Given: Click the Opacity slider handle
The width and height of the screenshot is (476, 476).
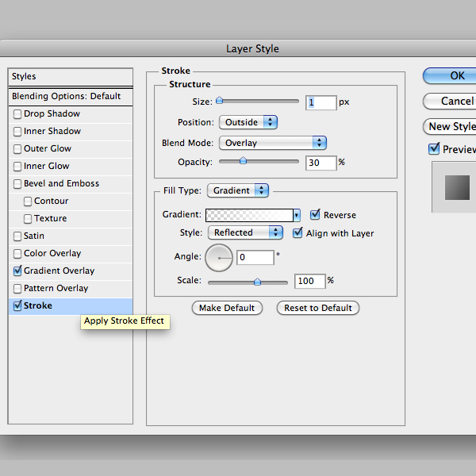Looking at the screenshot, I should pyautogui.click(x=243, y=160).
